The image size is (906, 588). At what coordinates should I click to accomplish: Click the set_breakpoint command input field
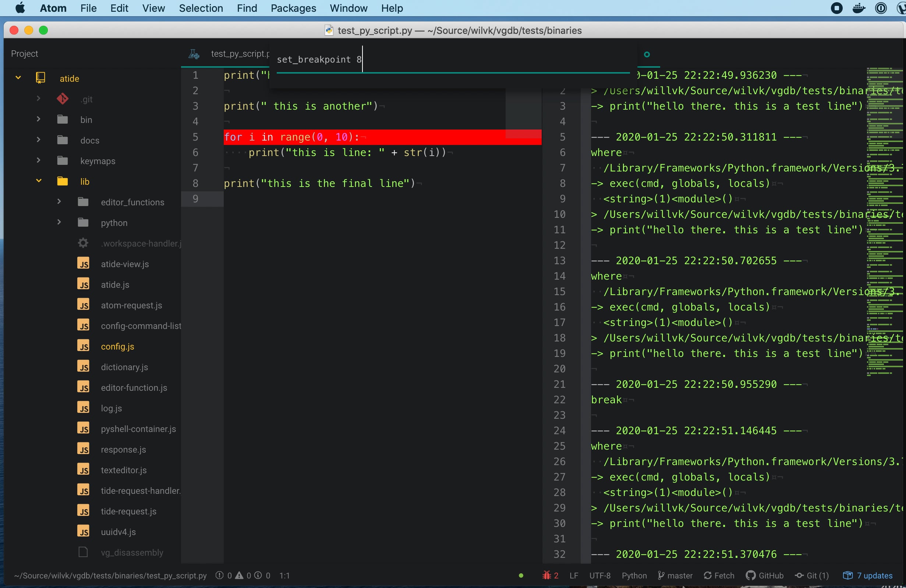click(x=453, y=59)
